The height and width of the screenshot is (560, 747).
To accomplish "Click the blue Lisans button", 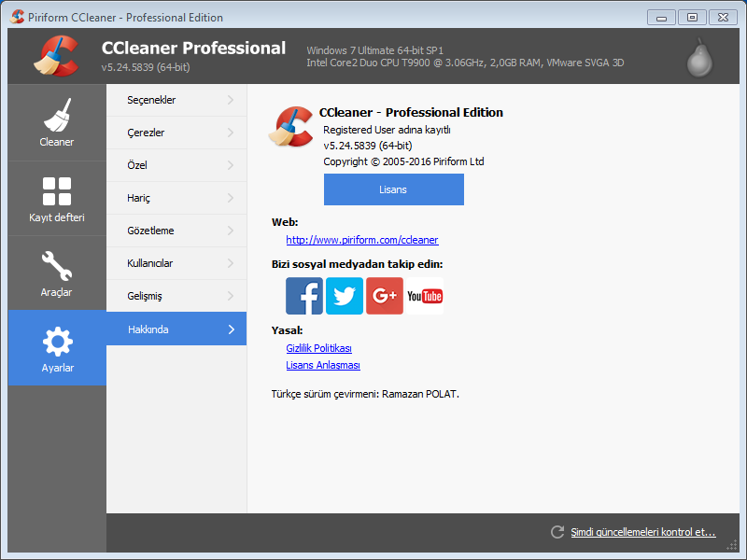I will pos(393,189).
